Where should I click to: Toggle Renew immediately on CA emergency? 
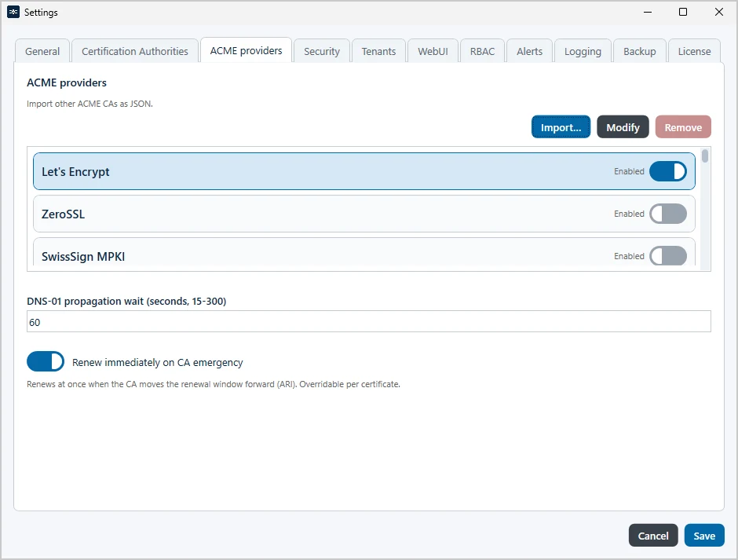point(46,362)
